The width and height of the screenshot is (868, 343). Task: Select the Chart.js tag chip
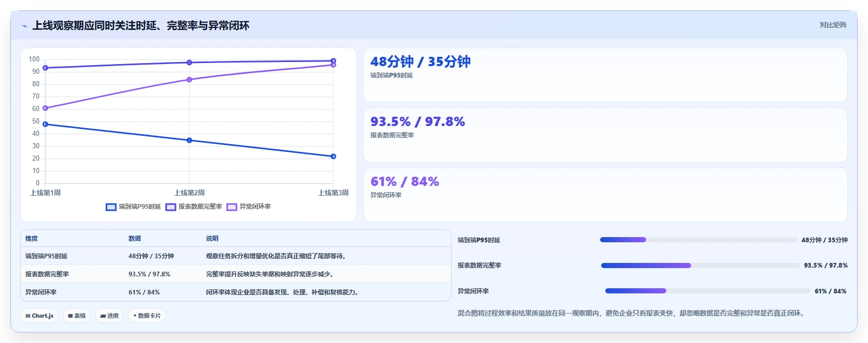39,316
